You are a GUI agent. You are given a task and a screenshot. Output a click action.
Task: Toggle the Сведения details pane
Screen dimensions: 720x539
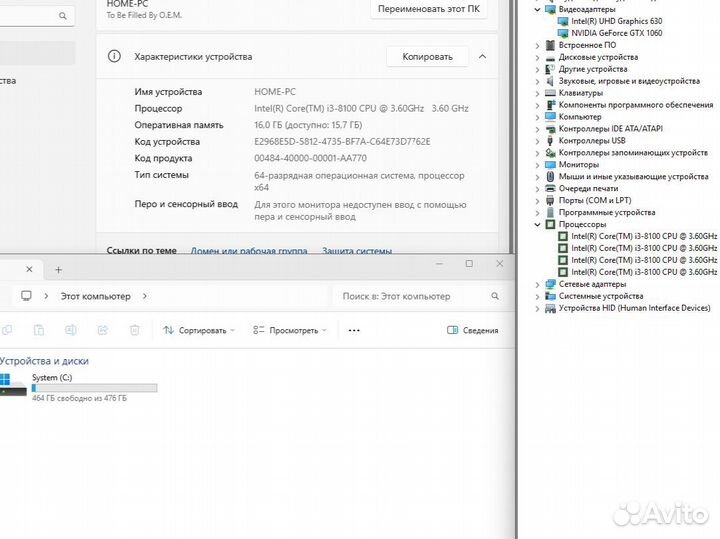tap(472, 330)
